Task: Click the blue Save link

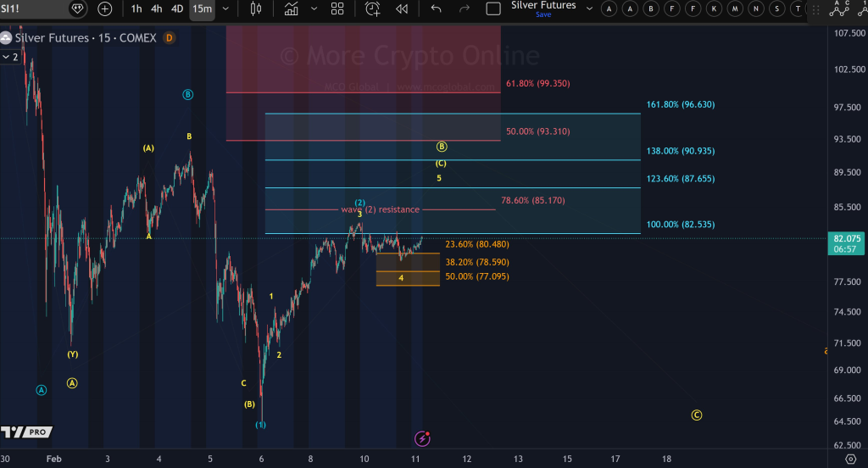Action: click(x=543, y=14)
